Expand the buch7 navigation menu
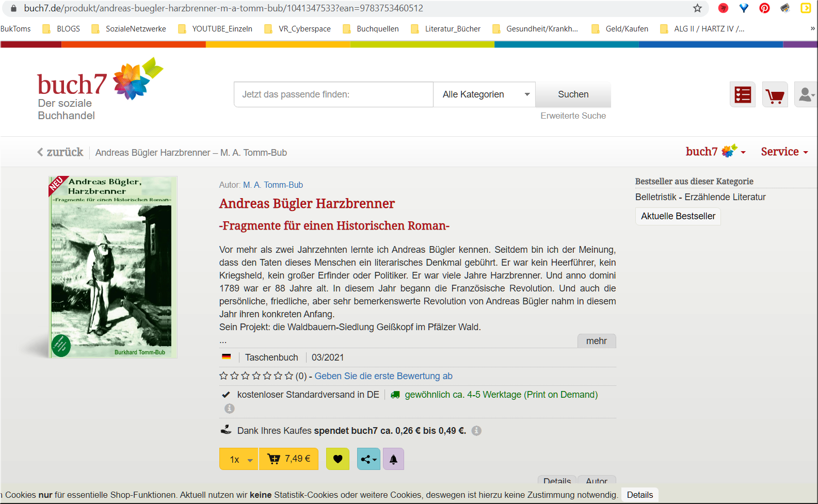The height and width of the screenshot is (504, 818). pos(716,151)
